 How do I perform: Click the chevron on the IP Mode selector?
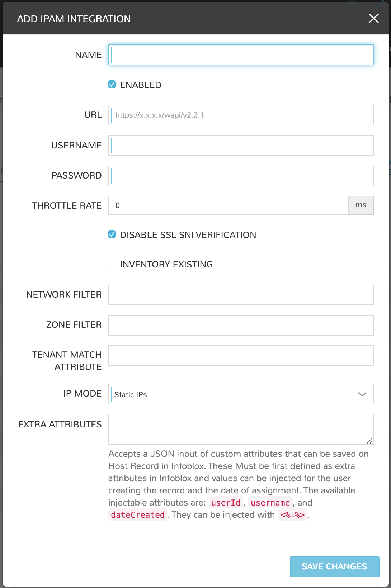click(x=363, y=394)
